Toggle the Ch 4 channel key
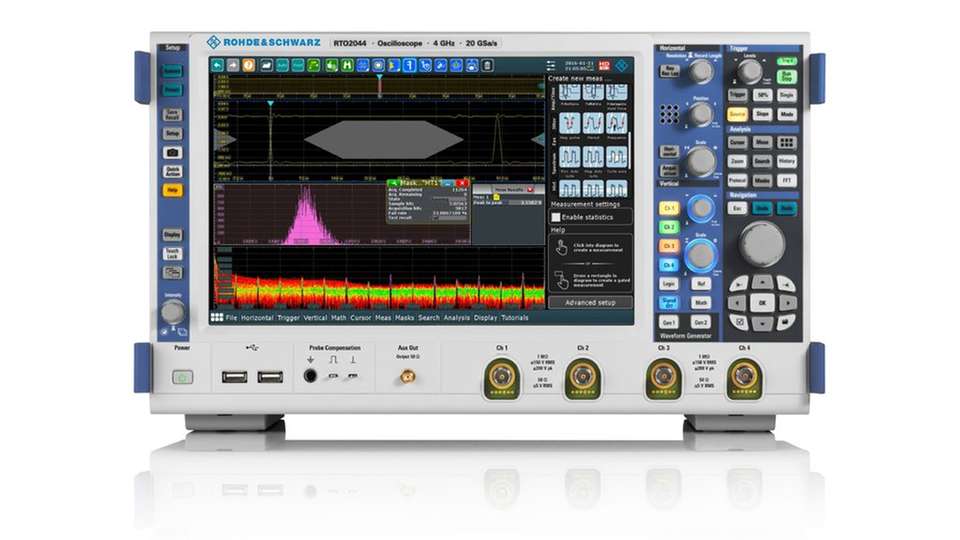 (x=669, y=265)
